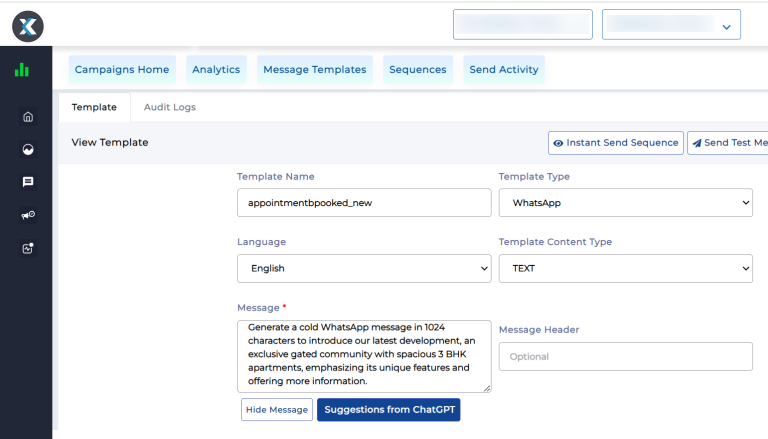This screenshot has width=768, height=439.
Task: Open the Template Type WhatsApp dropdown
Action: point(625,202)
